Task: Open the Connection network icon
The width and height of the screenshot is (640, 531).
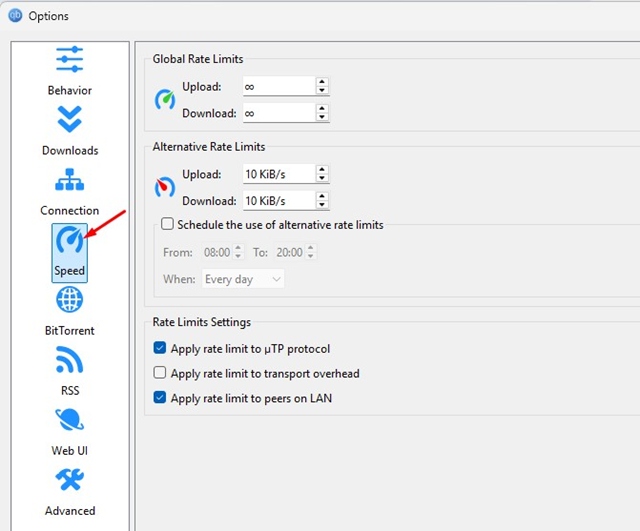Action: pyautogui.click(x=69, y=180)
